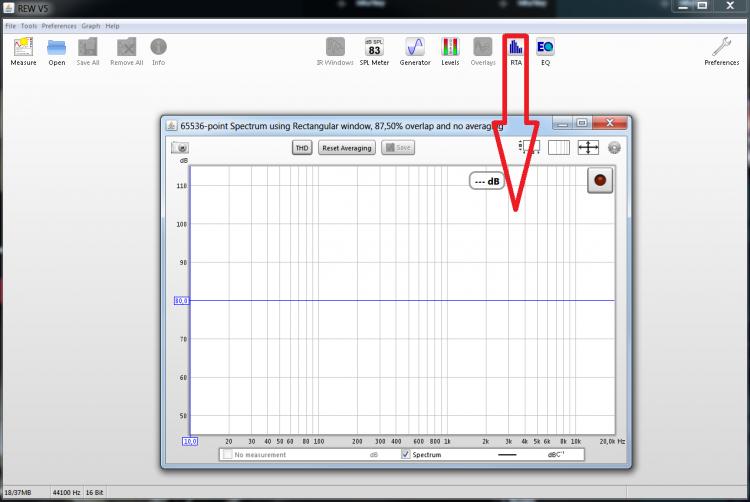Screen dimensions: 750x502
Task: Launch the signal Generator
Action: click(415, 51)
